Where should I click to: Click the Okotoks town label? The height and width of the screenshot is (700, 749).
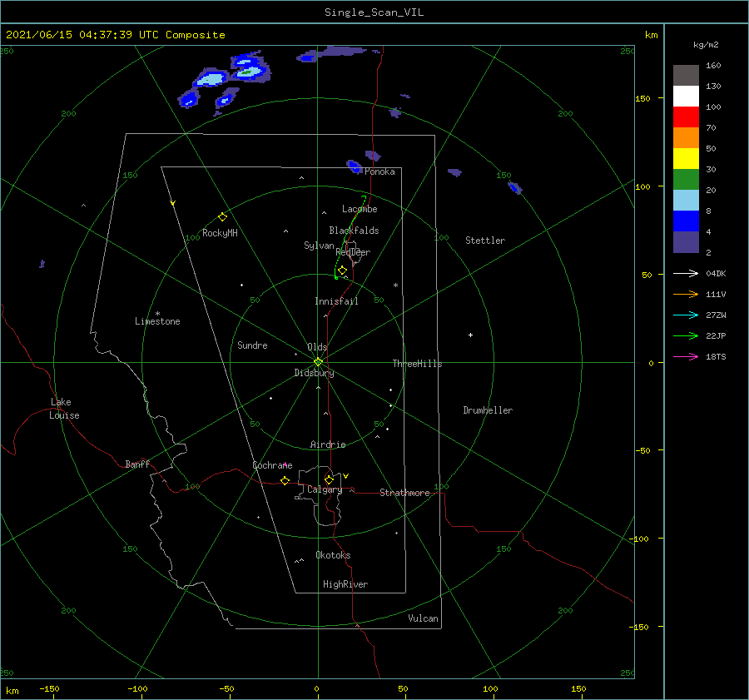click(x=333, y=555)
